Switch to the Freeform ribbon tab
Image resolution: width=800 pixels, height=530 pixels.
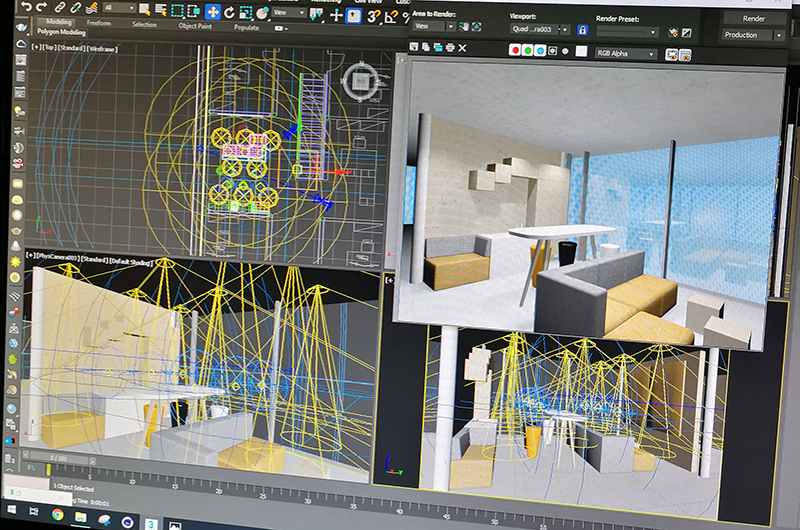point(99,22)
